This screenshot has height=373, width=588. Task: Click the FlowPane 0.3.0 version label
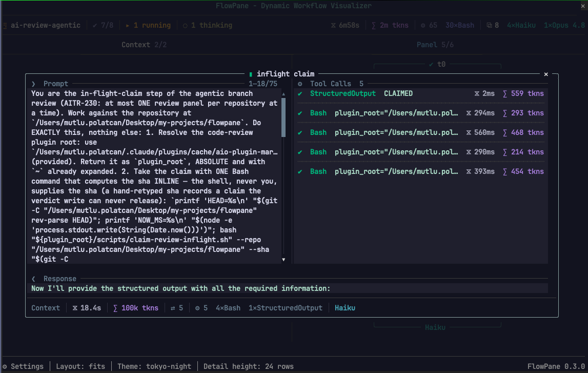tap(556, 366)
